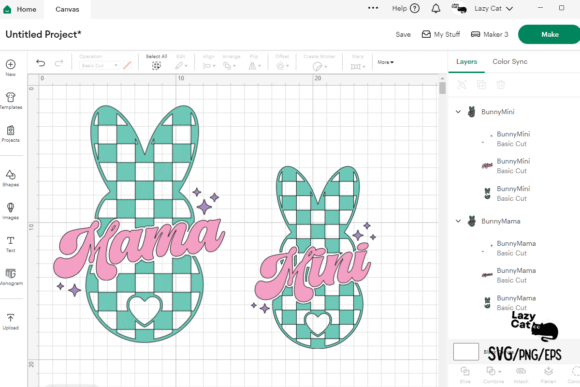The image size is (580, 387).
Task: Click the New project plus icon
Action: click(x=10, y=64)
